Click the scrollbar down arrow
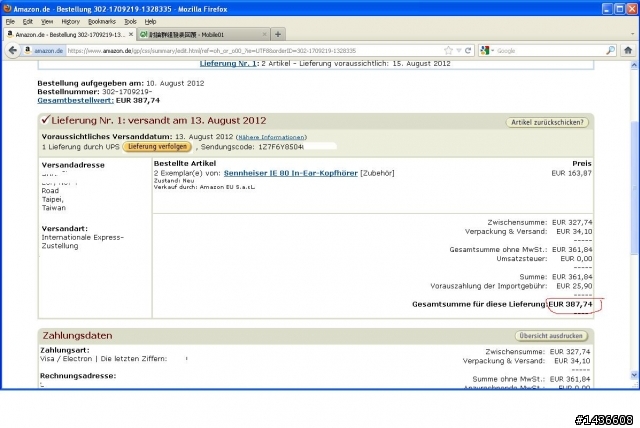Screen dimensions: 640x428 click(x=634, y=375)
